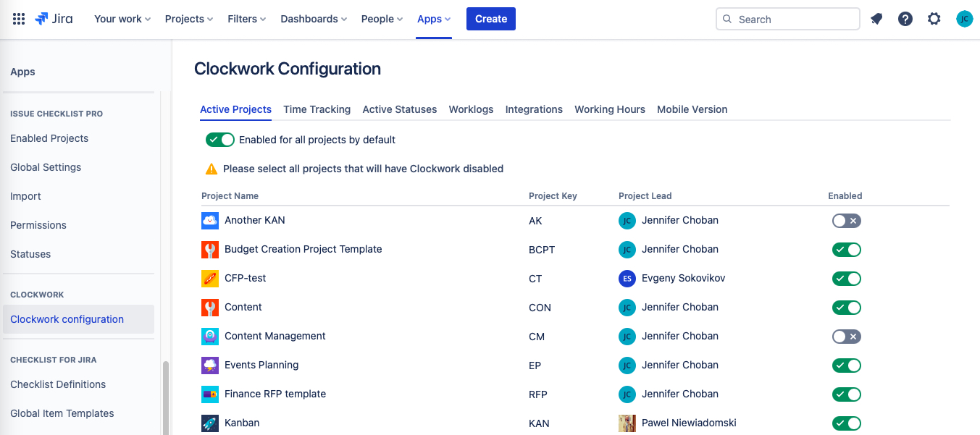
Task: Click the JC avatar in Budget Creation row
Action: (627, 249)
